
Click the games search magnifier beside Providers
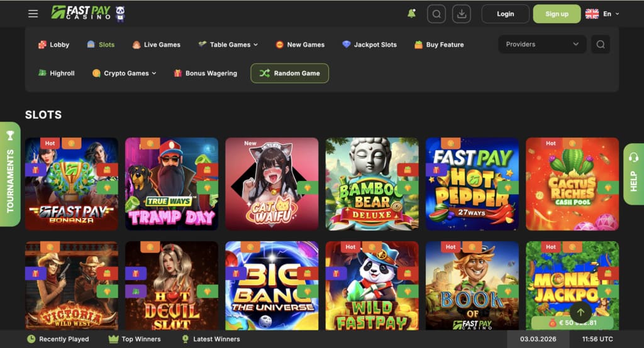tap(601, 45)
